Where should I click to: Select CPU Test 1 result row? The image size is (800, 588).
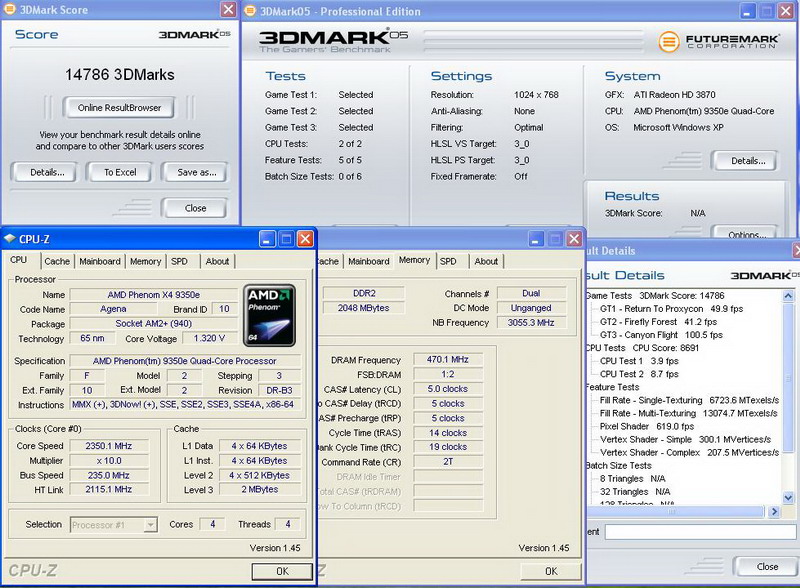coord(639,361)
